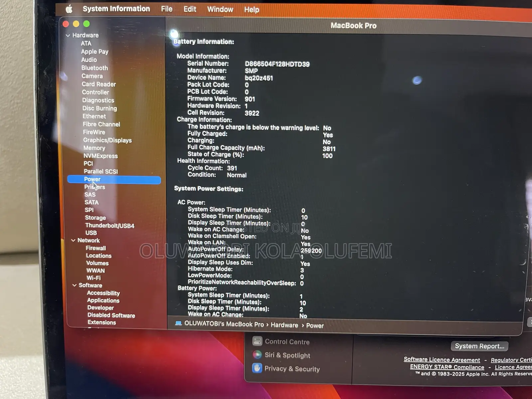The height and width of the screenshot is (399, 532).
Task: Select SATA in the sidebar
Action: [x=91, y=202]
